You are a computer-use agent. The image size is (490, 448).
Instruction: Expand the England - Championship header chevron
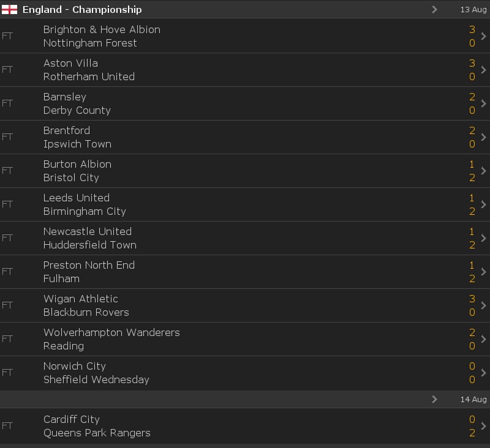tap(434, 9)
